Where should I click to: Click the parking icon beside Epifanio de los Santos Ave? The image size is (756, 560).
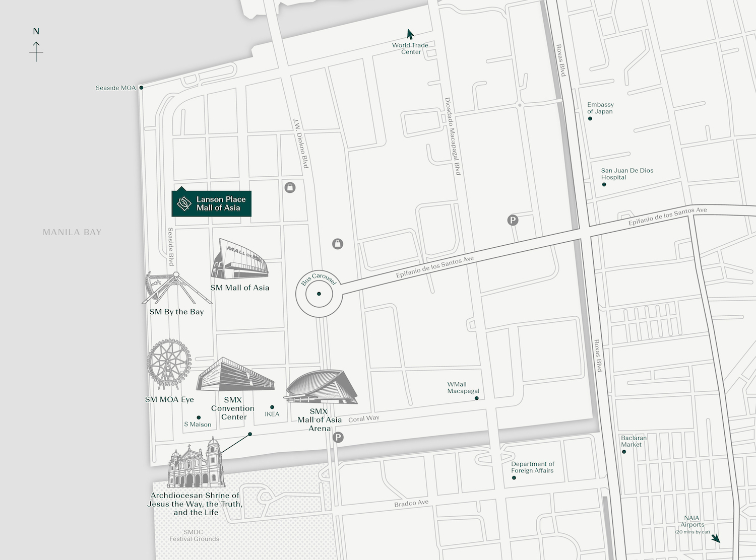click(x=513, y=220)
